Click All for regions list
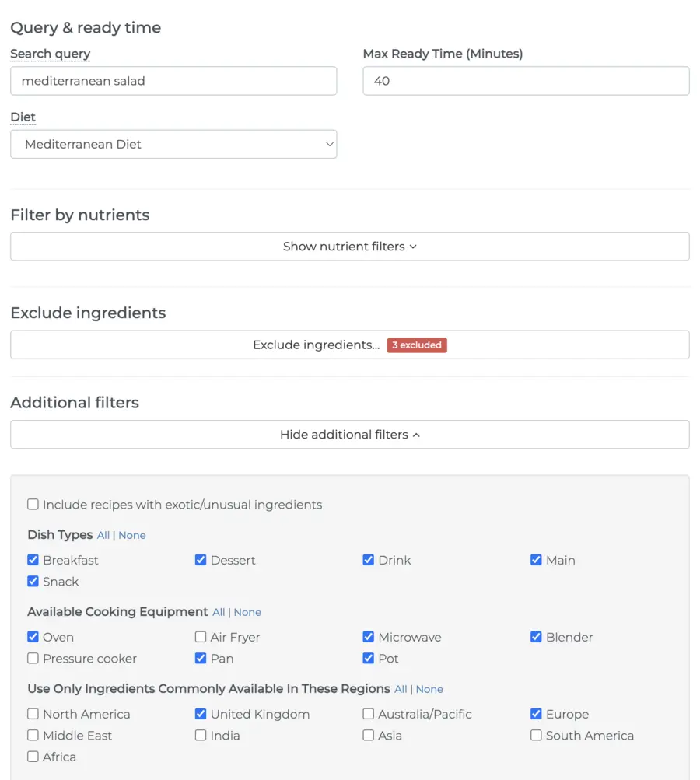This screenshot has width=700, height=780. click(401, 689)
